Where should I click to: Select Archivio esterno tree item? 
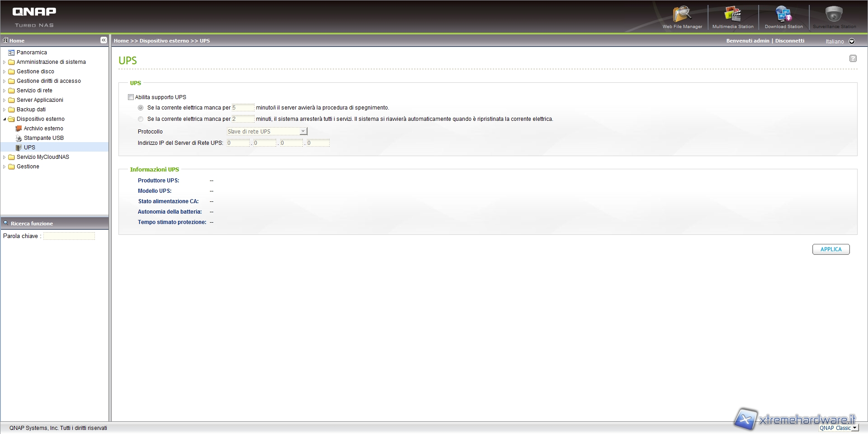43,129
